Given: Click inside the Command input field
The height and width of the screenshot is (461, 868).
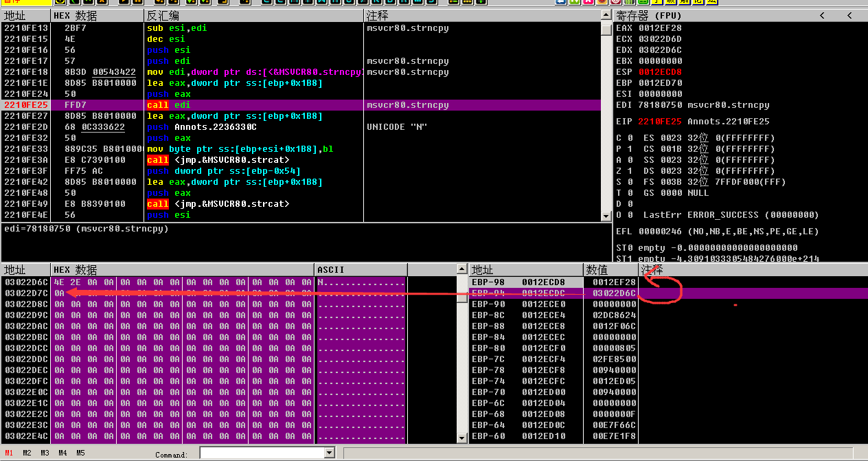Looking at the screenshot, I should 261,453.
